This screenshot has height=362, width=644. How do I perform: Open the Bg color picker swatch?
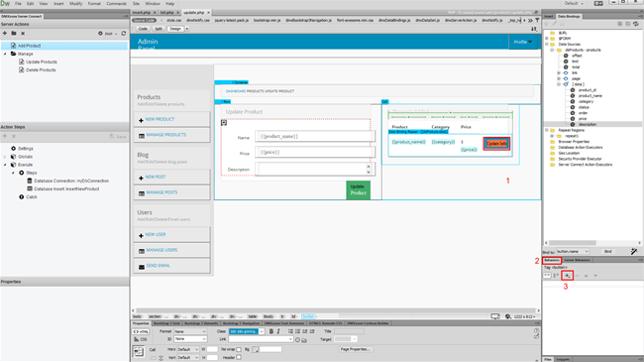pyautogui.click(x=255, y=349)
